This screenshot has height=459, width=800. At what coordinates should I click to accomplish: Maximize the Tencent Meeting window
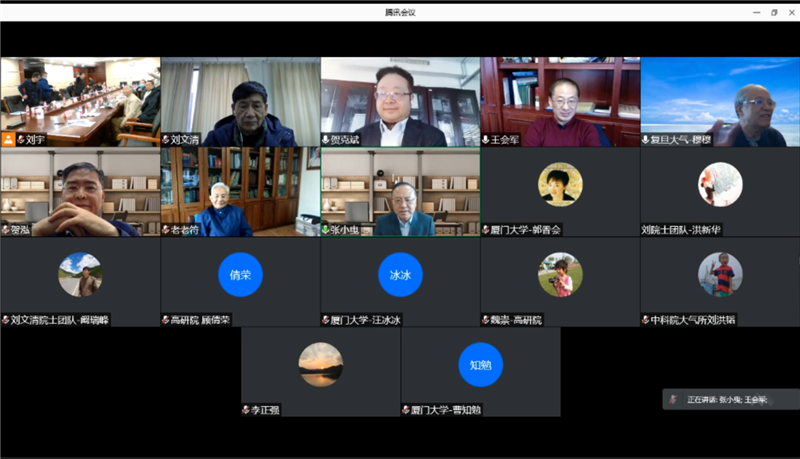[773, 12]
